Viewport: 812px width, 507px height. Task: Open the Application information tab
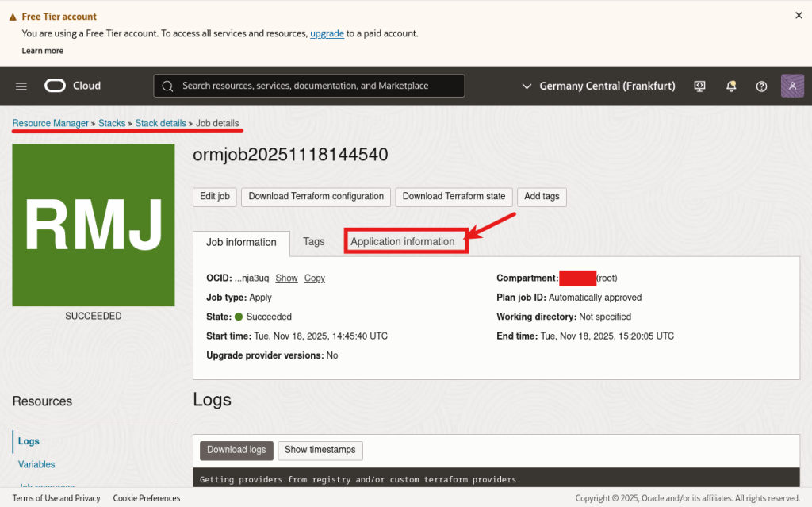click(402, 241)
